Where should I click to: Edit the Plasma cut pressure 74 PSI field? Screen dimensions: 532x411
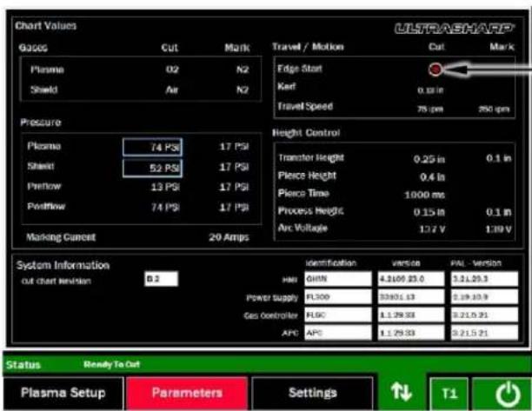tap(152, 147)
